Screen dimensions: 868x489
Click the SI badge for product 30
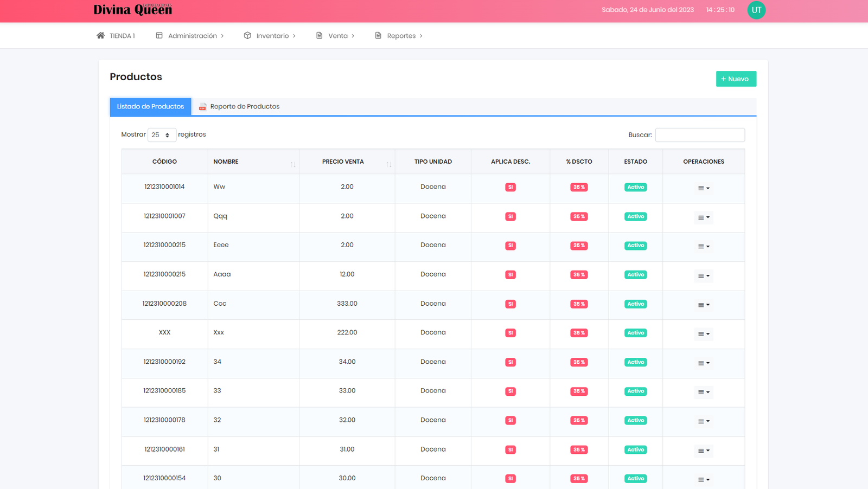[510, 479]
